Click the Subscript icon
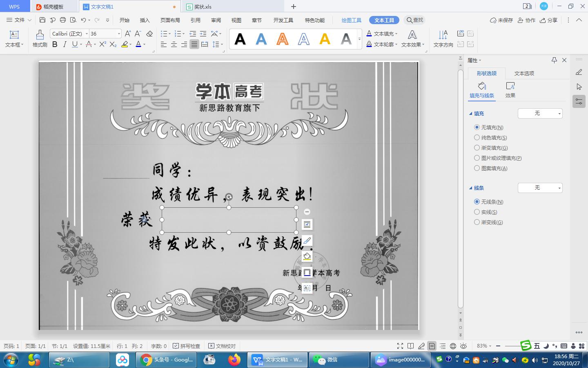The height and width of the screenshot is (368, 588). point(113,44)
